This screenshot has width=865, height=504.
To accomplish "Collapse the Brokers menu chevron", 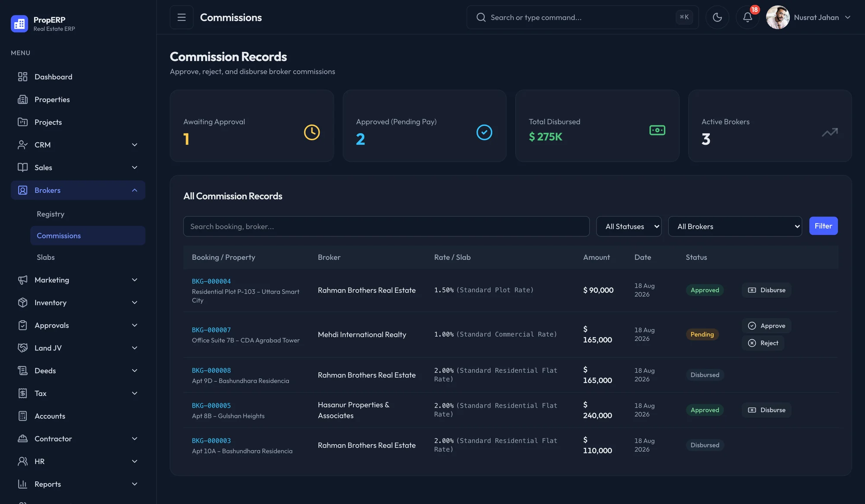I will pos(135,190).
